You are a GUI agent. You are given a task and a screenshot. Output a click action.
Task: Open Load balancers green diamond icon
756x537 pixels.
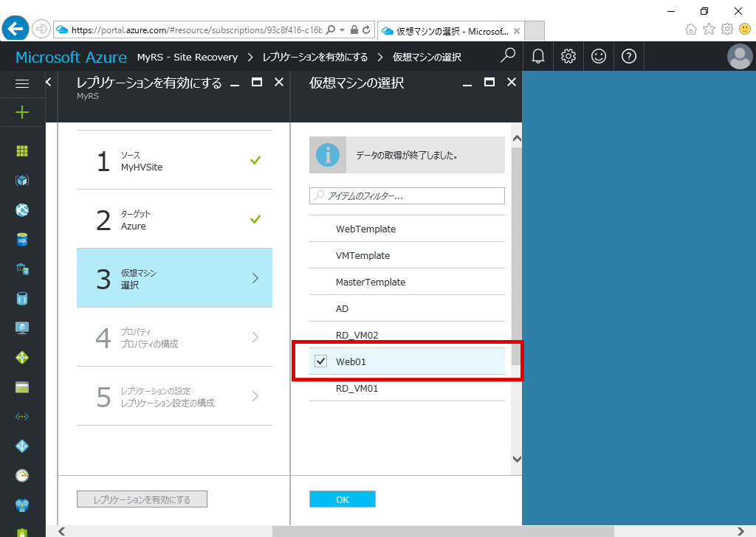coord(22,357)
